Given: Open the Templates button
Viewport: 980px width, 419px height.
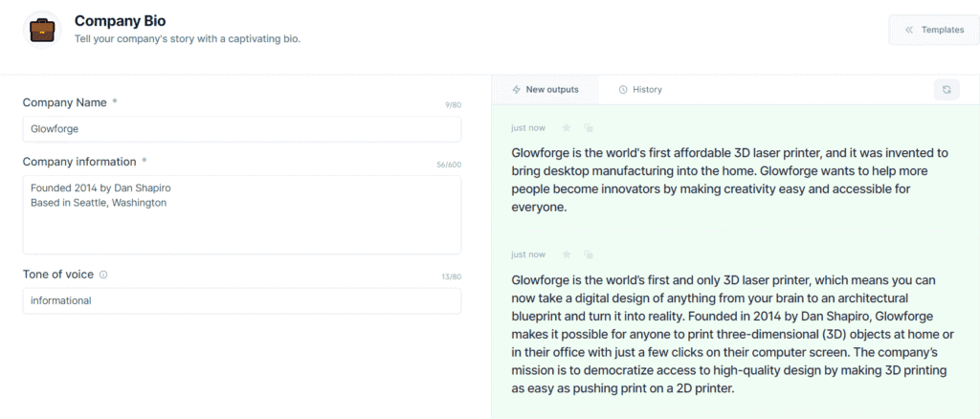Looking at the screenshot, I should [934, 30].
